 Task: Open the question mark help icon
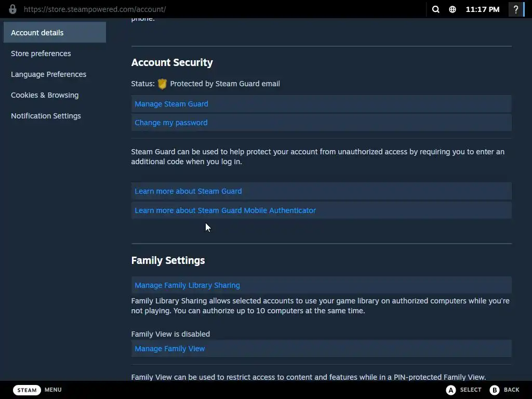(x=516, y=9)
